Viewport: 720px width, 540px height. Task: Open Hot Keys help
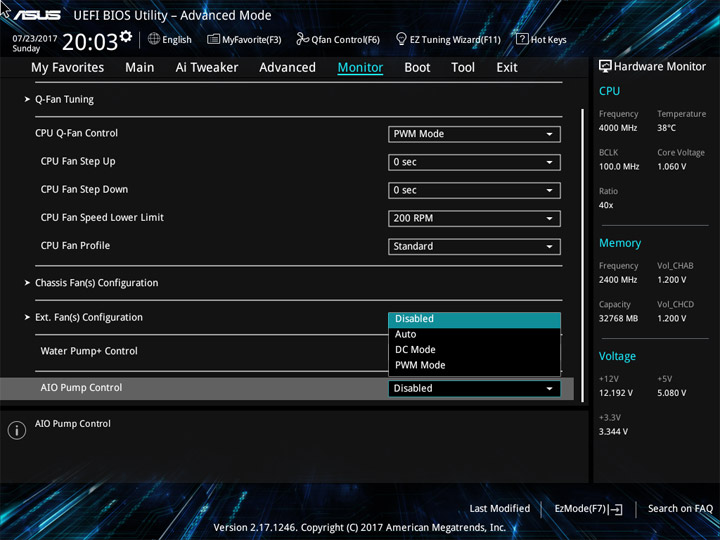(x=541, y=40)
